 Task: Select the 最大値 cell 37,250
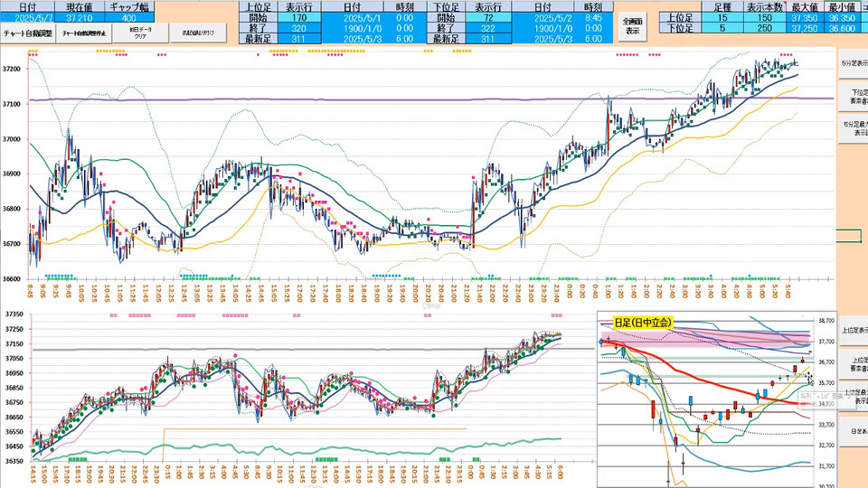point(805,28)
